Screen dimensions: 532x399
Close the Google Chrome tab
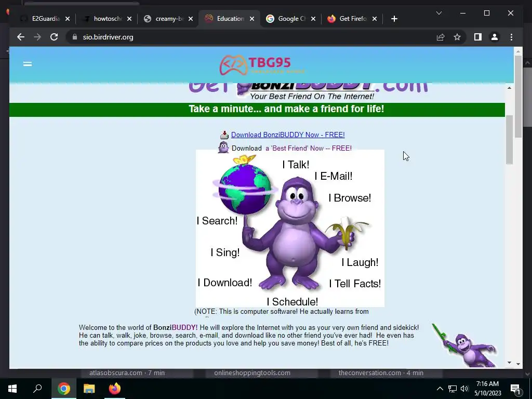tap(313, 19)
